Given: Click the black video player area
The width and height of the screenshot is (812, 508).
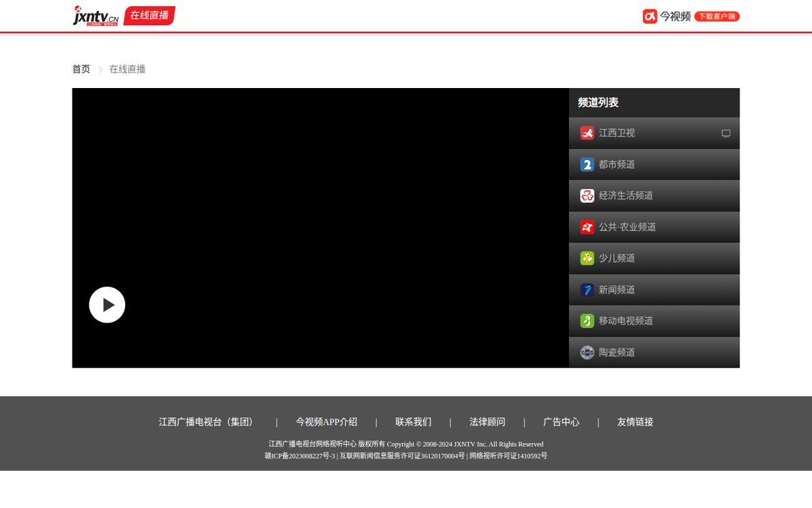Looking at the screenshot, I should tap(321, 228).
